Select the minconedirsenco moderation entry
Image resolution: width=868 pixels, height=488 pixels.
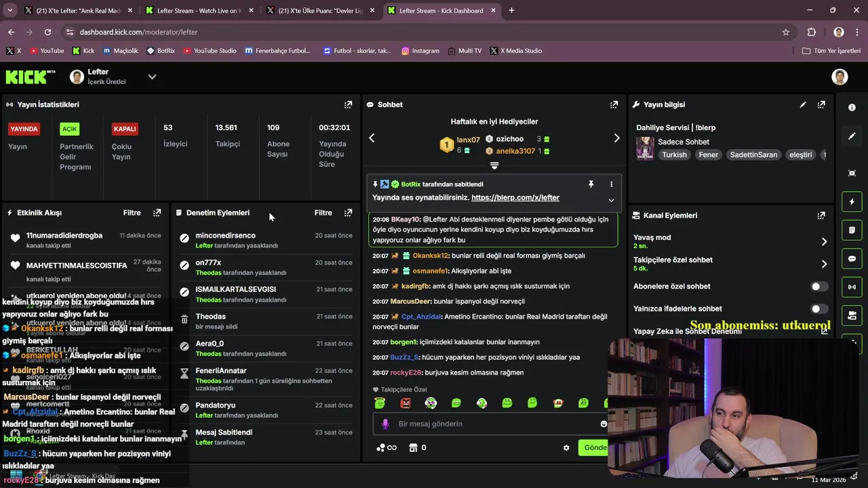click(266, 240)
